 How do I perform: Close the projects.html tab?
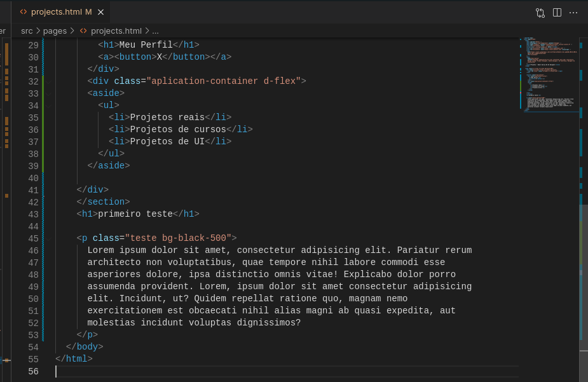coord(100,11)
